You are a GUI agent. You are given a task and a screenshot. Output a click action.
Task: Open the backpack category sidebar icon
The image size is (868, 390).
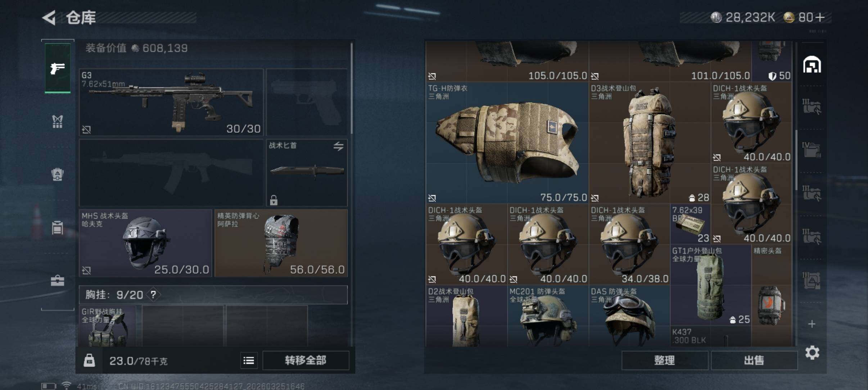(x=58, y=174)
